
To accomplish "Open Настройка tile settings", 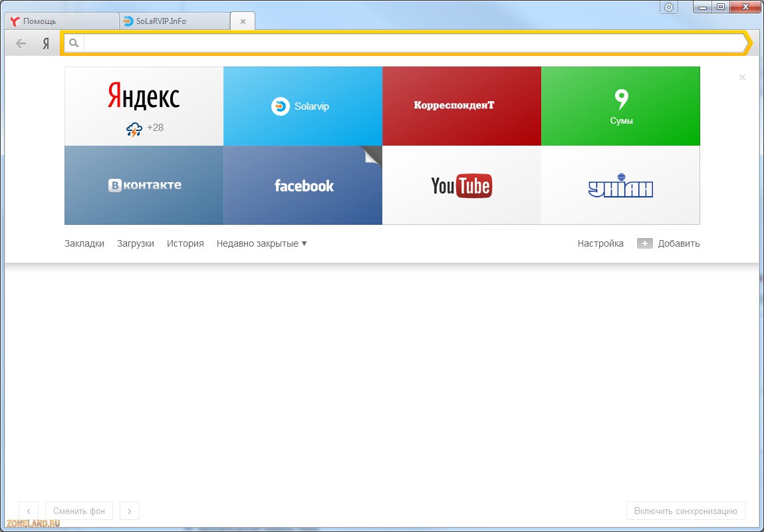I will (x=600, y=243).
